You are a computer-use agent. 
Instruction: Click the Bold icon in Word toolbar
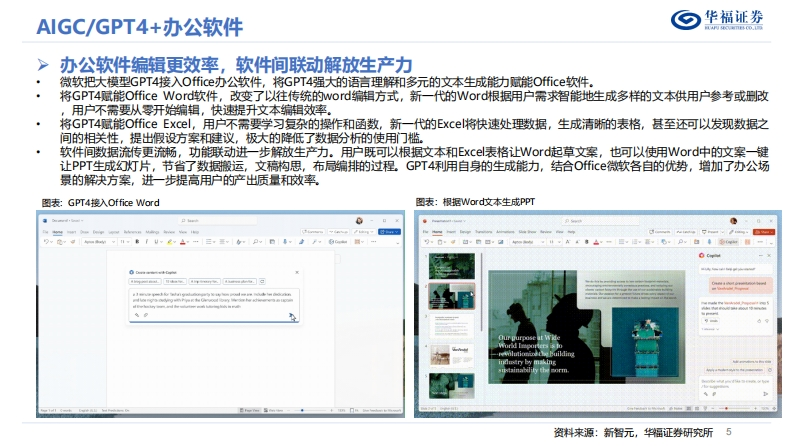coord(137,242)
